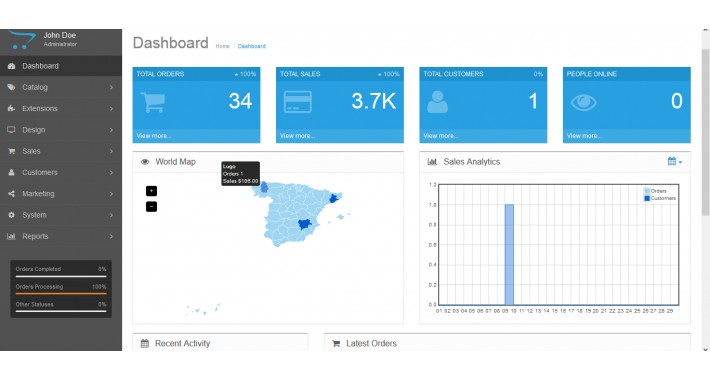Screen dimensions: 710x380
Task: Open the Marketing sidebar menu
Action: [61, 194]
